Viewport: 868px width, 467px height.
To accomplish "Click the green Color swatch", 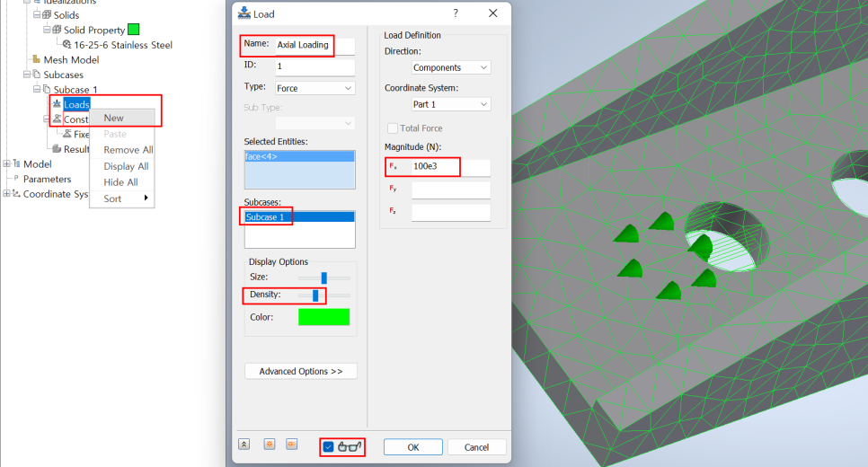I will [324, 317].
